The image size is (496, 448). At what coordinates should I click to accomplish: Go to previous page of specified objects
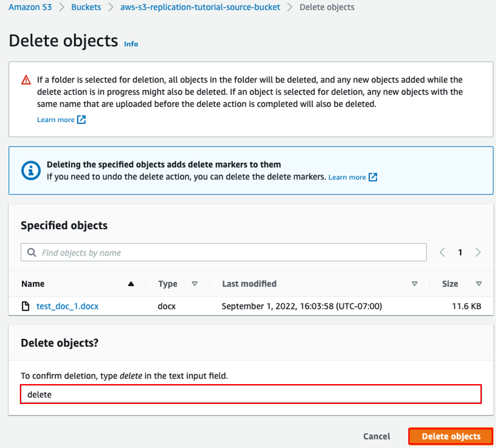[x=442, y=252]
